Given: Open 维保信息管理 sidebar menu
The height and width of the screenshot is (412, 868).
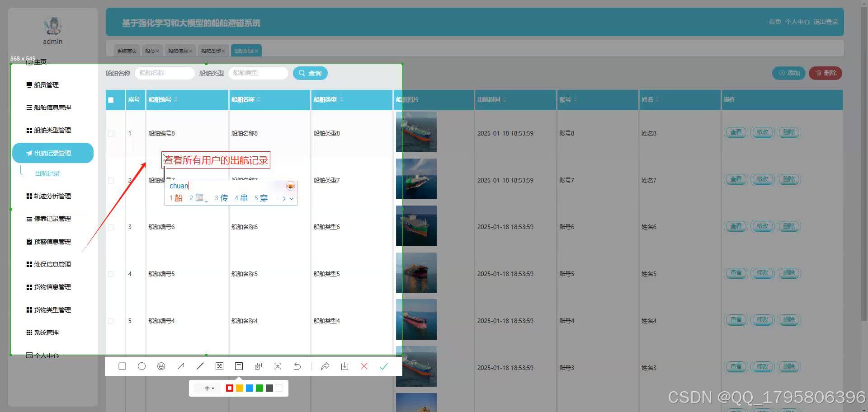Looking at the screenshot, I should [52, 264].
